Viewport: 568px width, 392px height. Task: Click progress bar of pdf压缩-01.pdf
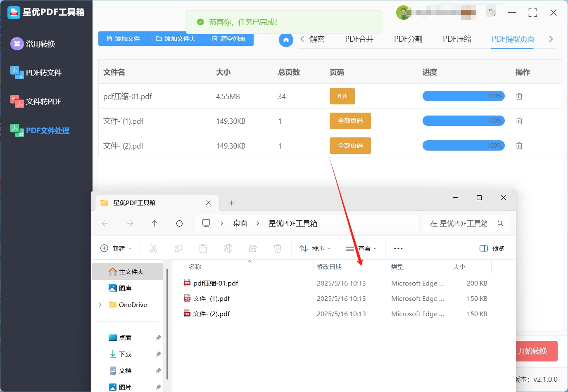(463, 96)
